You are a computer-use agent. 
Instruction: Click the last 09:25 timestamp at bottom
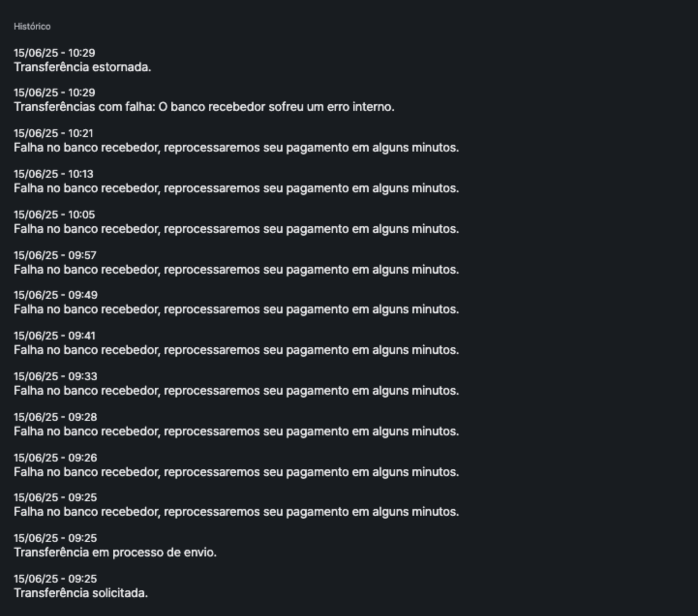[x=55, y=579]
